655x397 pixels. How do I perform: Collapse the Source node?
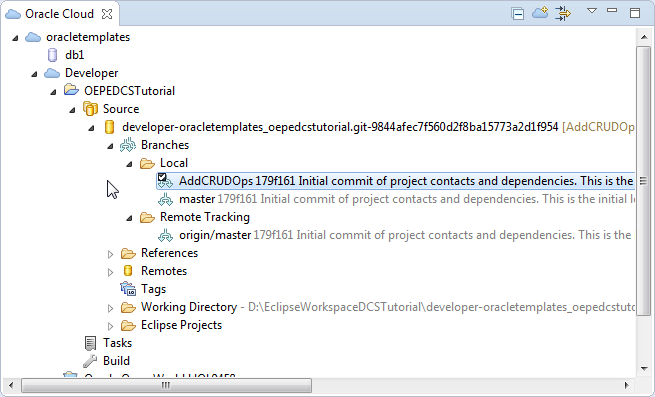[72, 110]
